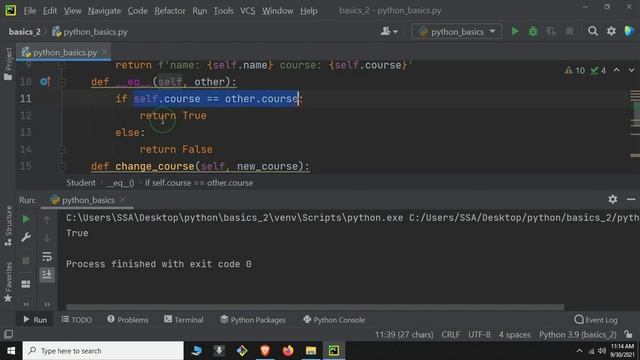Image resolution: width=640 pixels, height=360 pixels.
Task: Rerun program from Run panel green arrow
Action: (26, 219)
